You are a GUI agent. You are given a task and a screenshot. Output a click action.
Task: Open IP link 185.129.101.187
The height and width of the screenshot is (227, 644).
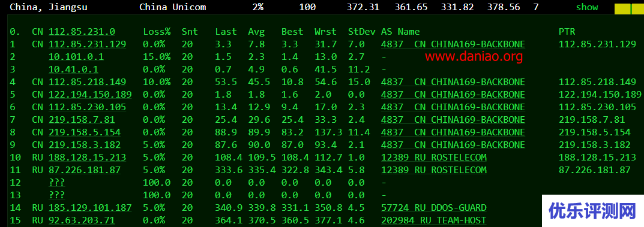tap(90, 208)
